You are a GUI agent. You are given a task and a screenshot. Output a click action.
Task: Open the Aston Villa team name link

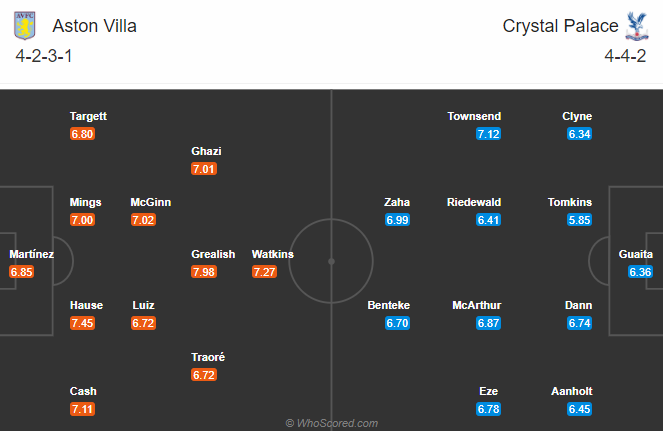(97, 26)
